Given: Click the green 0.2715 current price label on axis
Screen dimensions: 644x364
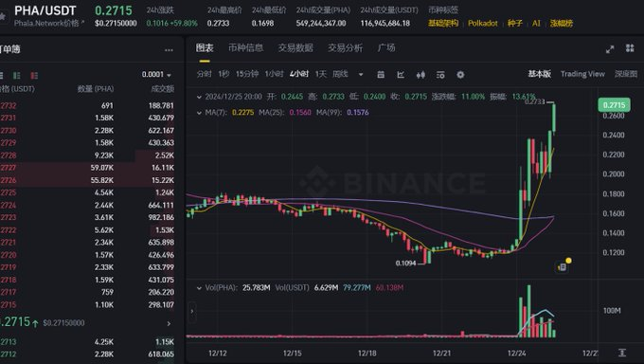Looking at the screenshot, I should click(614, 105).
